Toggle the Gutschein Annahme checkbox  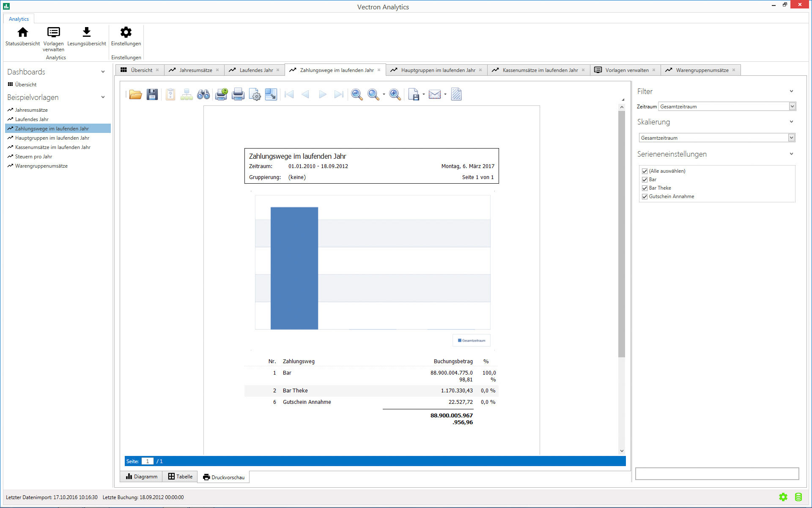tap(645, 196)
